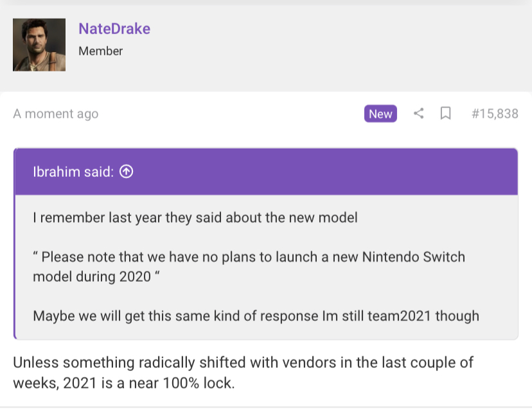Expand the quoted Ibrahim message body
Screen dimensions: 532x409
tap(267, 267)
